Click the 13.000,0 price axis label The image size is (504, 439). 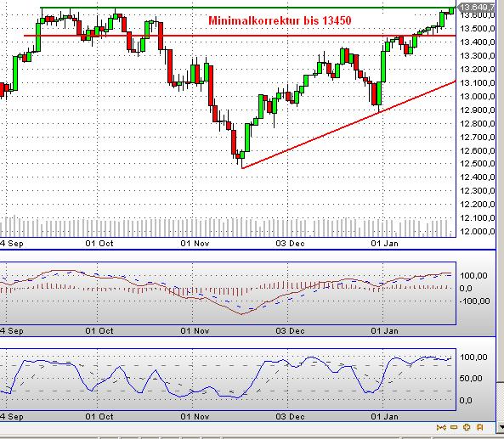click(x=478, y=96)
